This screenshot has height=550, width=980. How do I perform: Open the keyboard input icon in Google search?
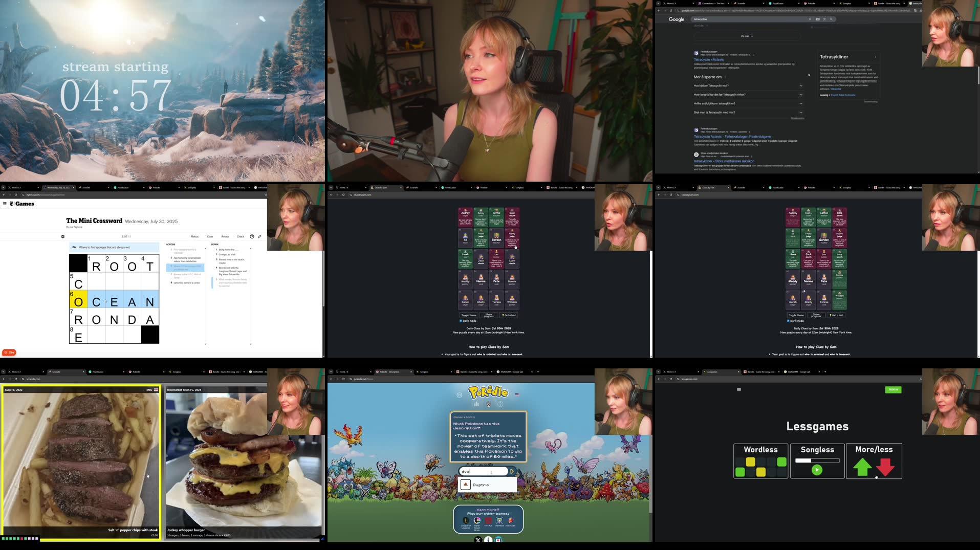[x=817, y=19]
